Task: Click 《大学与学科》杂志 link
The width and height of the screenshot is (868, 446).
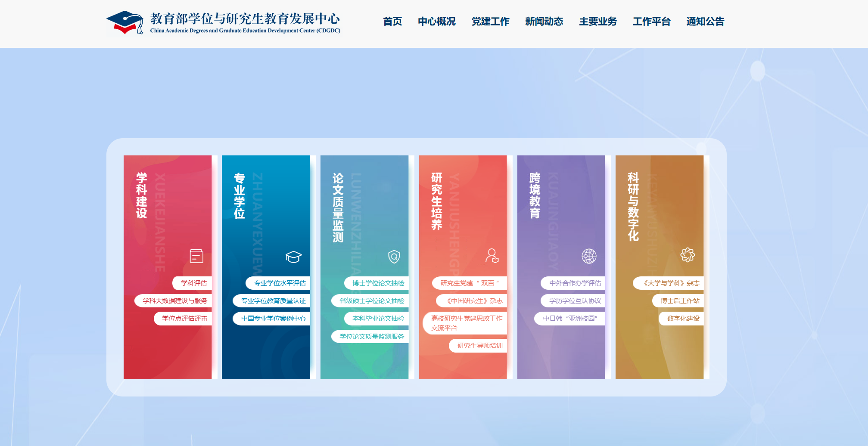Action: coord(668,283)
